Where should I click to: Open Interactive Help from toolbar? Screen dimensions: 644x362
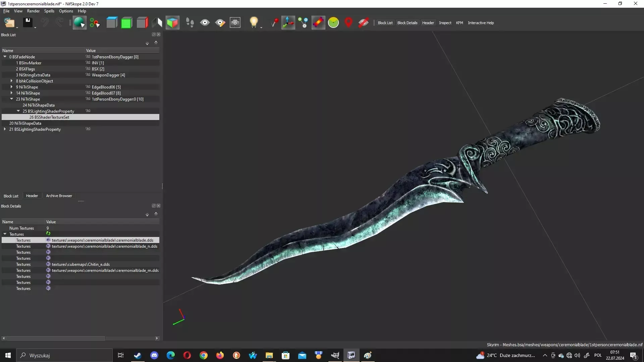coord(481,23)
